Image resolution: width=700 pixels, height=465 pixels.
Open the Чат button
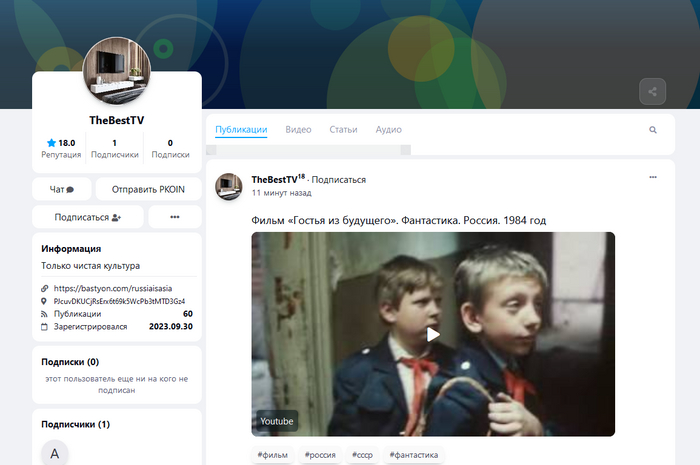click(62, 189)
